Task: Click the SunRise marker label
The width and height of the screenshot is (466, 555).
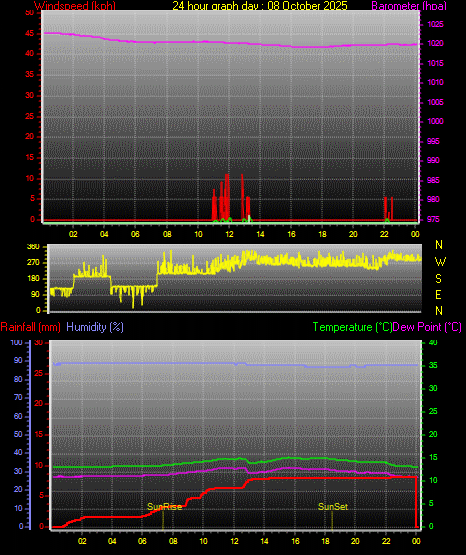Action: [x=165, y=507]
